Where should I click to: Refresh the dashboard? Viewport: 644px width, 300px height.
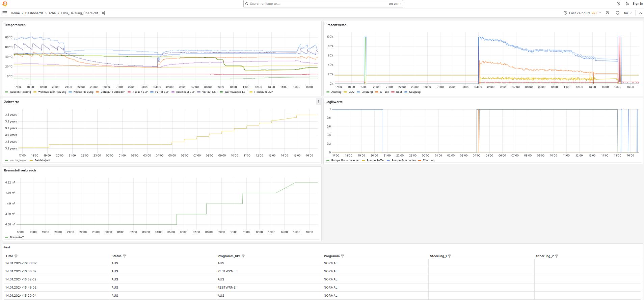click(618, 13)
